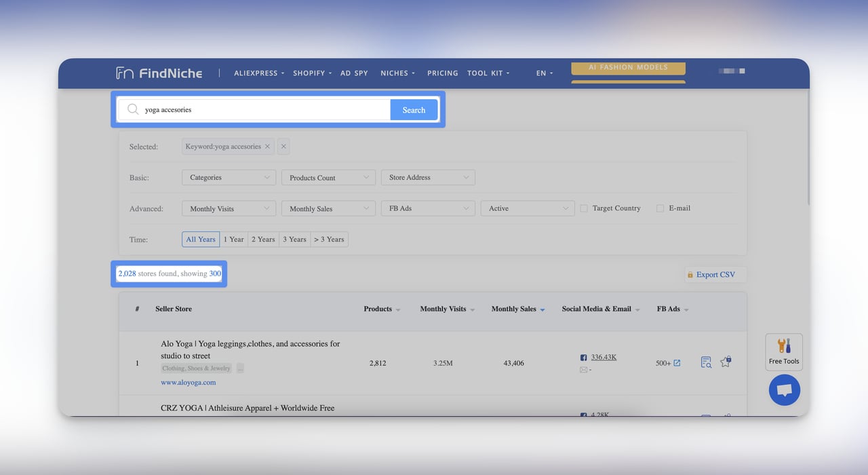Click the 3.25M monthly visits value

(x=443, y=363)
